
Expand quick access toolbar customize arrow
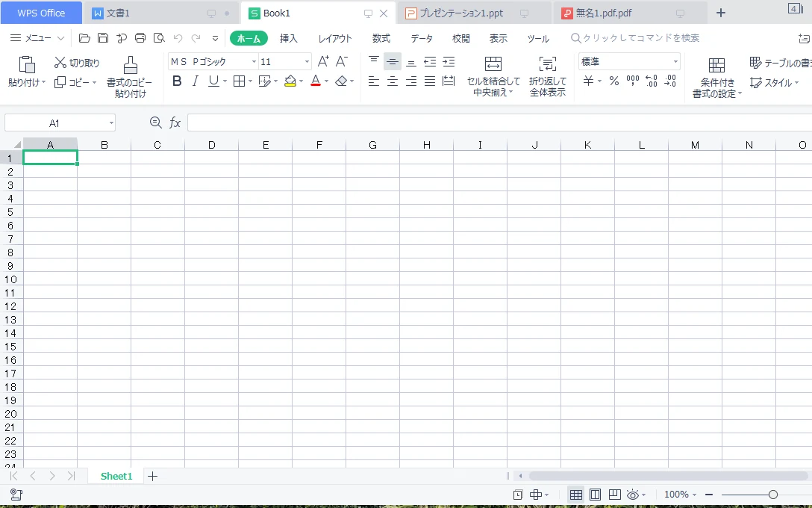pyautogui.click(x=215, y=38)
